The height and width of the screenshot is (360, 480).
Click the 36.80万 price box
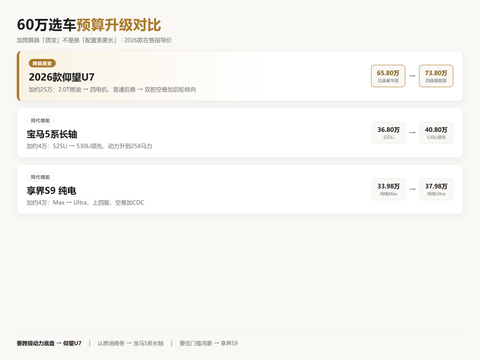[x=388, y=133]
